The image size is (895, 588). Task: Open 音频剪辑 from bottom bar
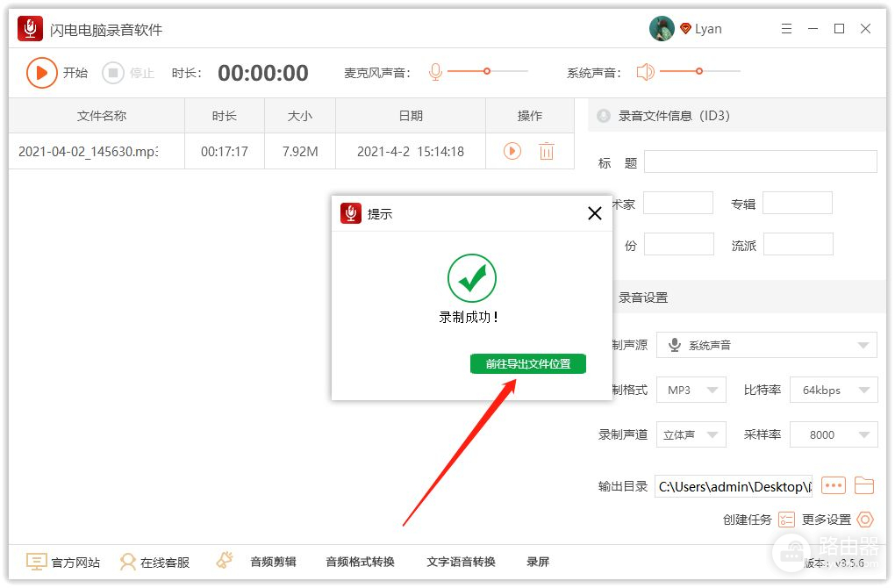273,562
